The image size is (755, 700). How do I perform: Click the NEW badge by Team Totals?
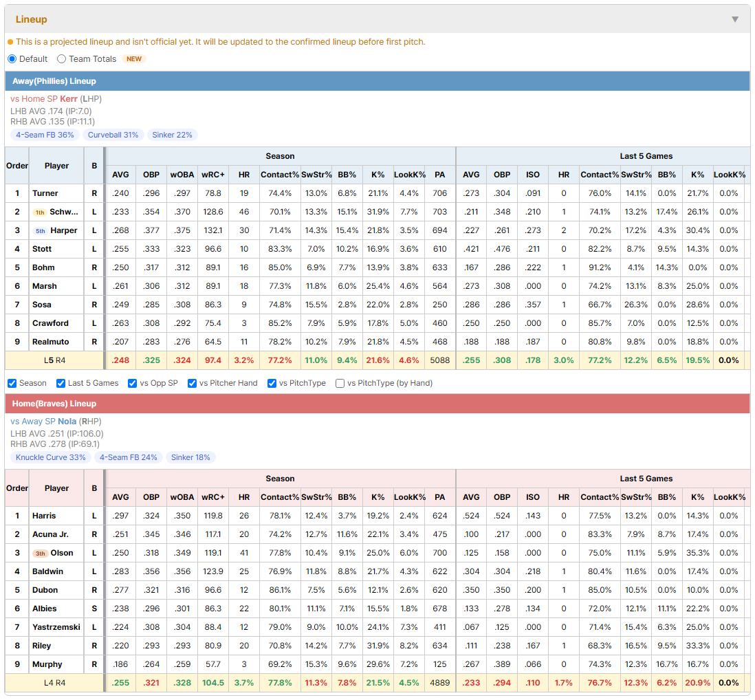click(x=134, y=58)
